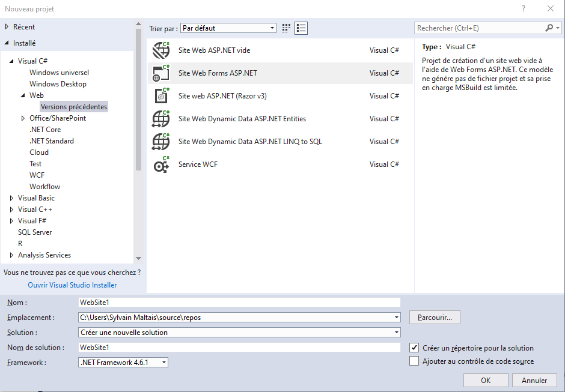Click the Site Web ASP.NET vide template icon
The height and width of the screenshot is (392, 565).
pyautogui.click(x=161, y=50)
